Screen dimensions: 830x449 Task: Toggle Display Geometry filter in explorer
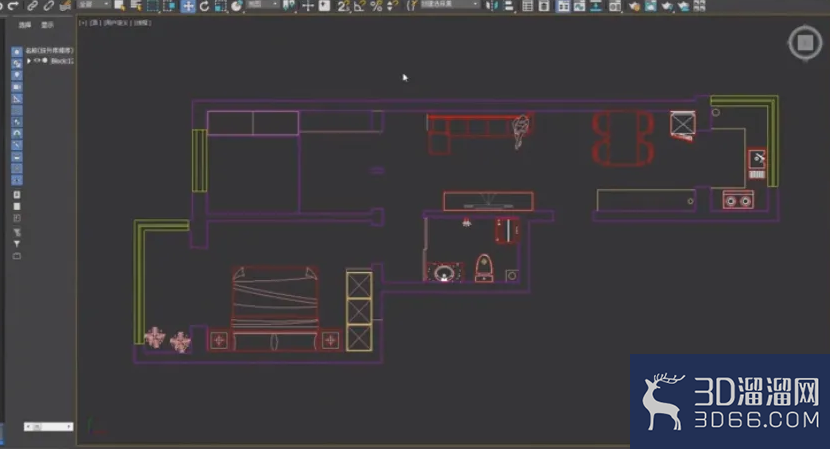click(x=17, y=52)
